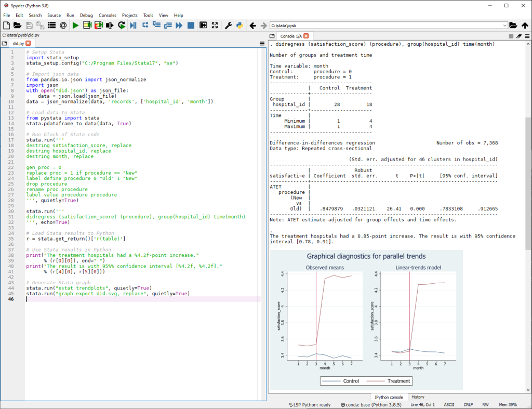Click the Mem 39% status entry

(x=508, y=405)
